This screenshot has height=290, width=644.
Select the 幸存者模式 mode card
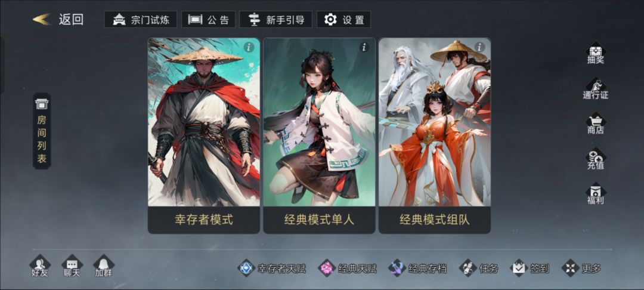204,135
